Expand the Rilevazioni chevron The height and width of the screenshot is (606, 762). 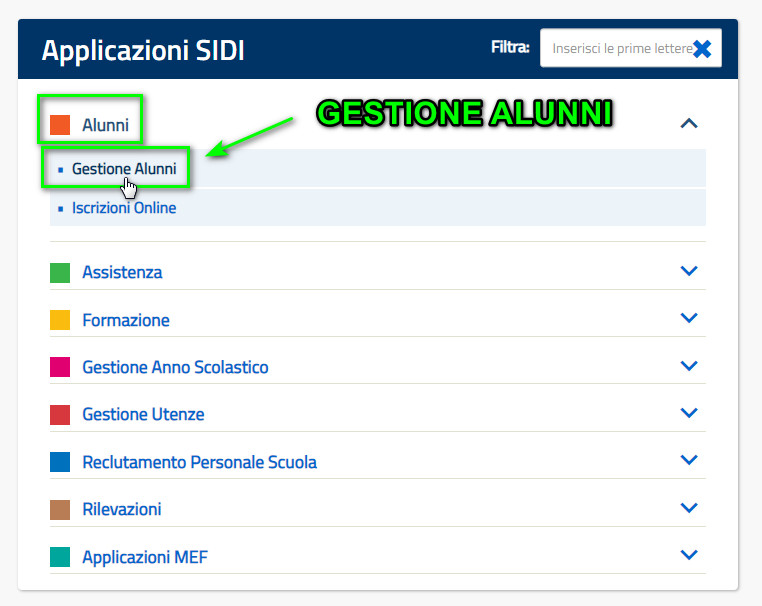pyautogui.click(x=689, y=508)
